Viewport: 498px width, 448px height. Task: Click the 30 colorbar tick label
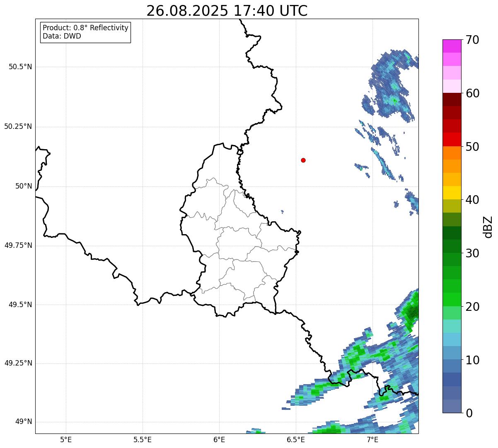[x=472, y=253]
